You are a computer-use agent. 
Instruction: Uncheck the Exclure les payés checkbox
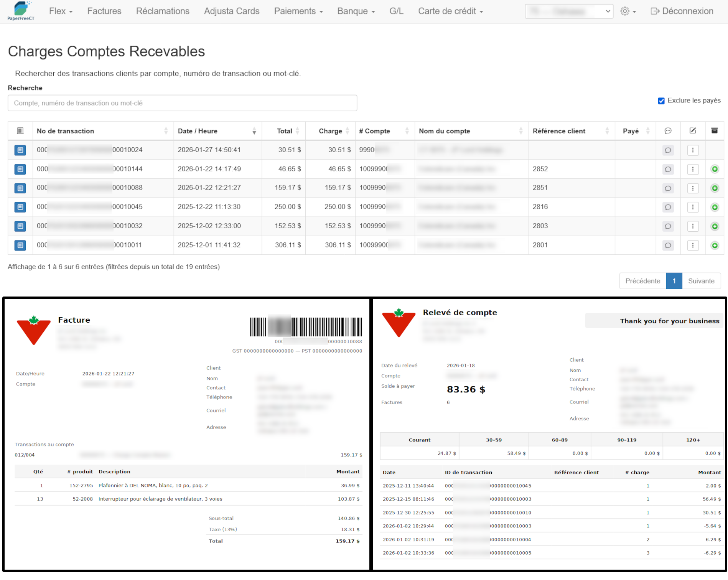[661, 101]
